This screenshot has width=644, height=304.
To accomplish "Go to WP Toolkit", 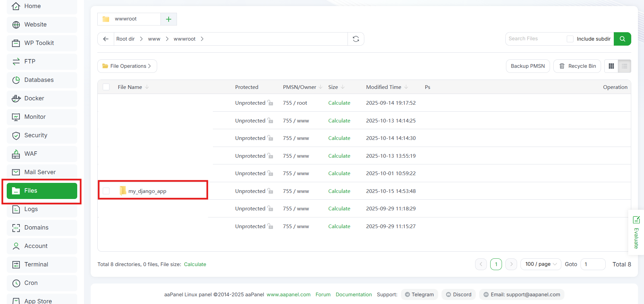I will (42, 43).
